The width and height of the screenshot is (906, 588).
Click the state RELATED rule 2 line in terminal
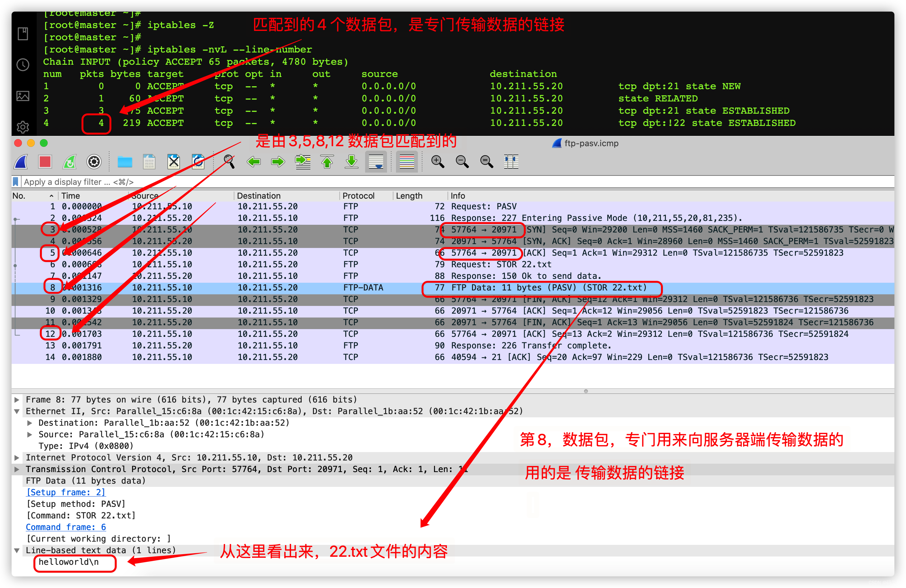point(370,99)
